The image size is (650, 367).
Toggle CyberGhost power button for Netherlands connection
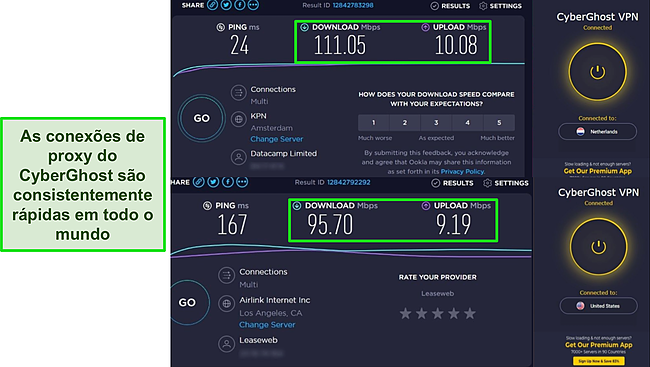597,72
